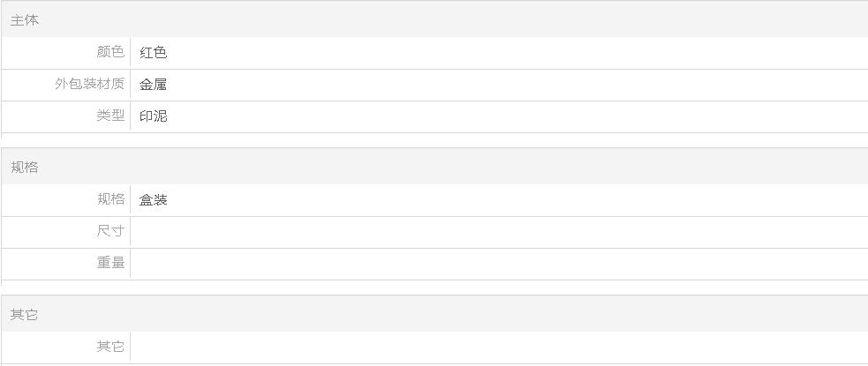Viewport: 868px width, 366px height.
Task: Select the 外包装材质 label
Action: pyautogui.click(x=89, y=84)
